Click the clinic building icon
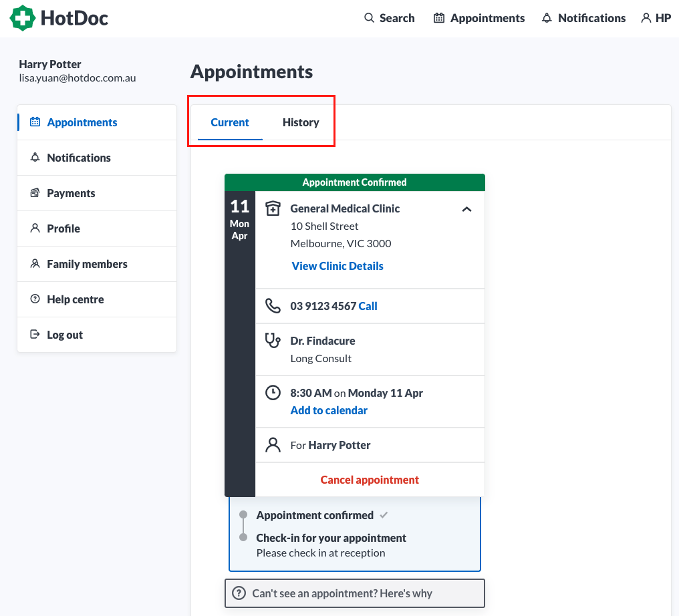Screen dimensions: 679x616 [x=273, y=208]
